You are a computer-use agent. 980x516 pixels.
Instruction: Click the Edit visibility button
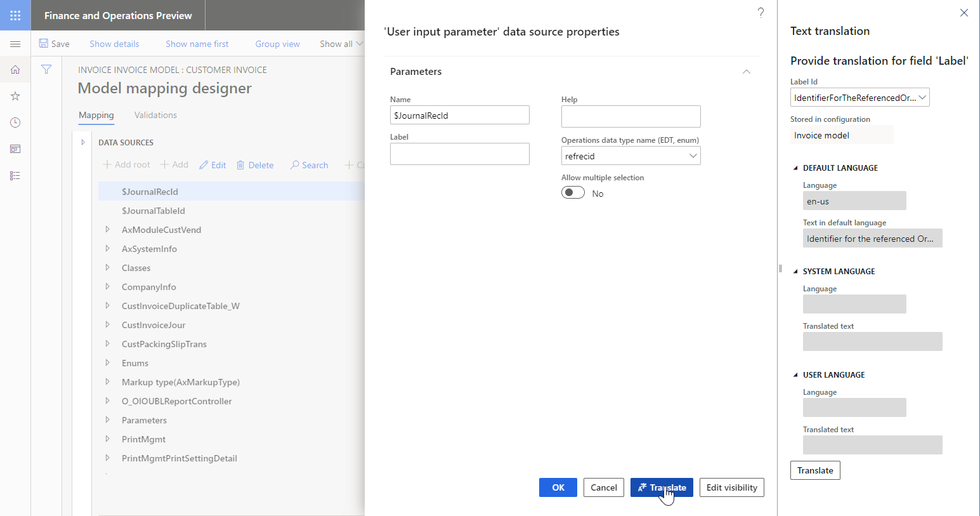pyautogui.click(x=731, y=487)
